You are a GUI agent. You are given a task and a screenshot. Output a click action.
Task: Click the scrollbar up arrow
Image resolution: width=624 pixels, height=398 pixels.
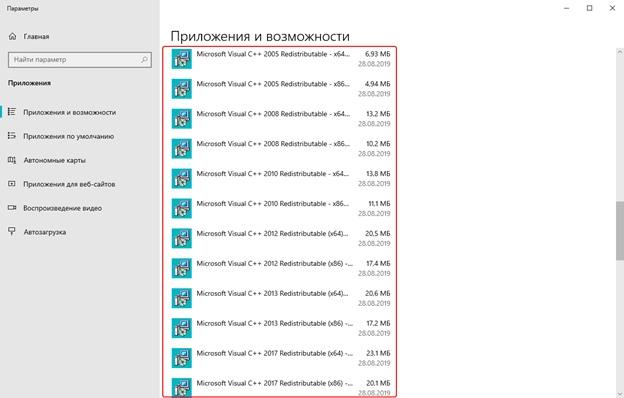click(620, 52)
